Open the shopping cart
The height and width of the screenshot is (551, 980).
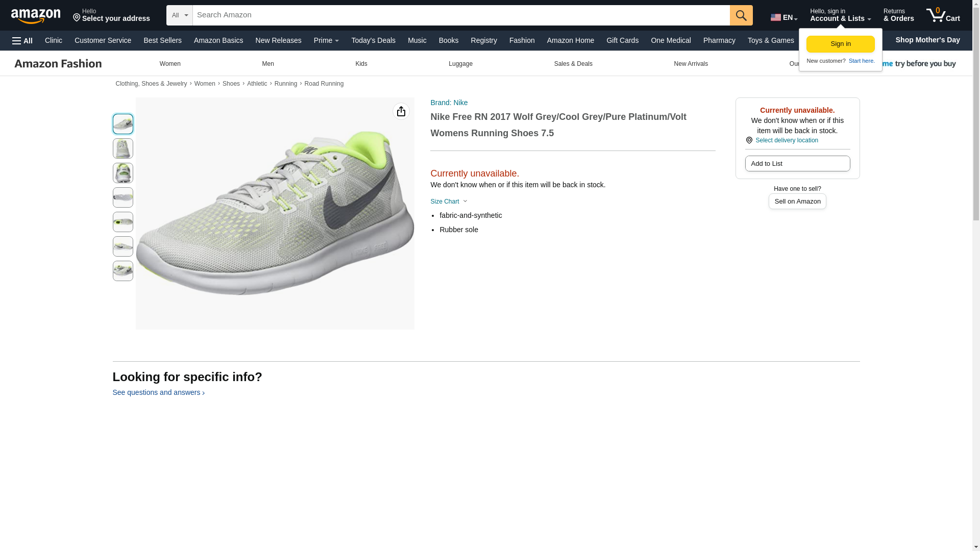tap(943, 15)
